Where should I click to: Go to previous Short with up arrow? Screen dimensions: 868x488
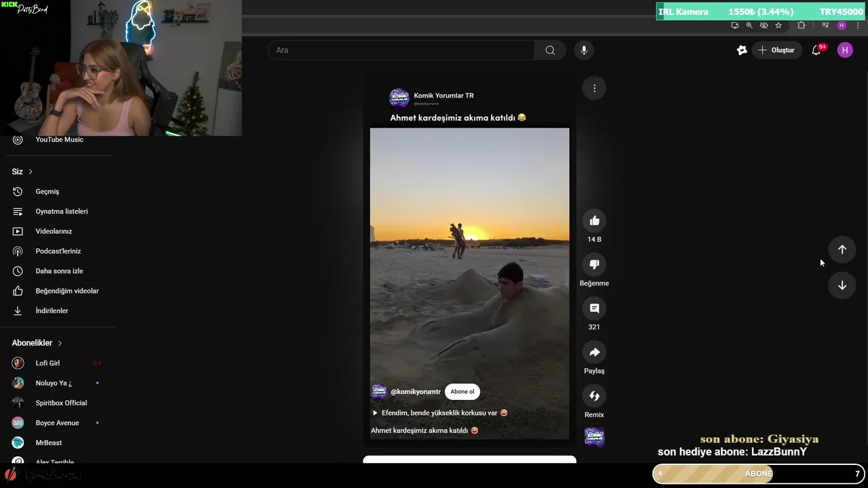pyautogui.click(x=842, y=249)
